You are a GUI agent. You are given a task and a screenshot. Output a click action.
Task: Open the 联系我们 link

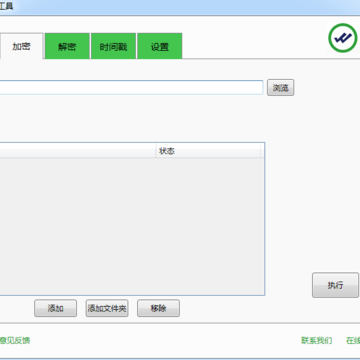316,340
